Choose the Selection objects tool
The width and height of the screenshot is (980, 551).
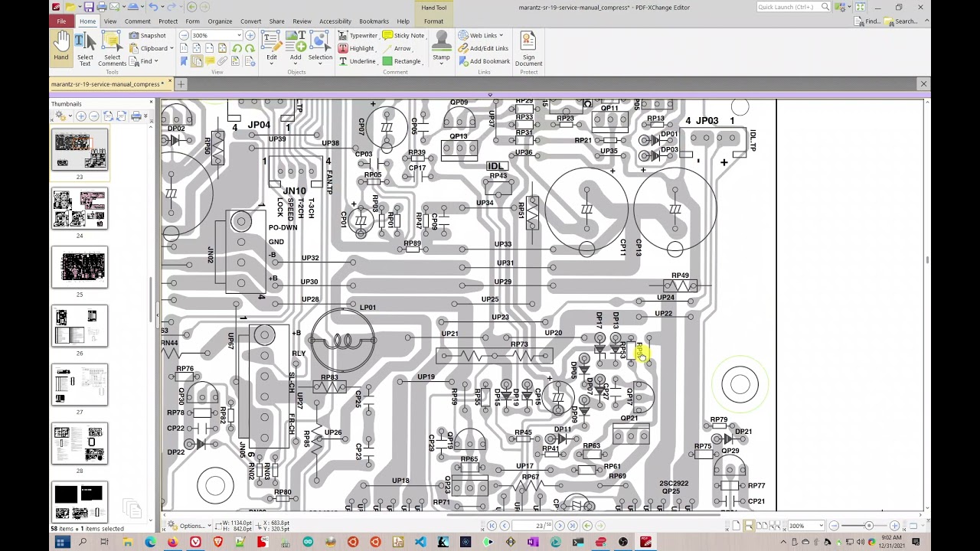[320, 46]
